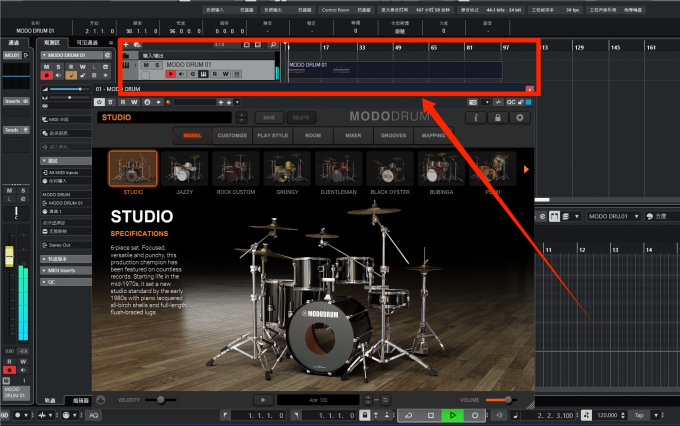680x426 pixels.
Task: Play the groove preview in MODO DRUM
Action: pos(263,400)
